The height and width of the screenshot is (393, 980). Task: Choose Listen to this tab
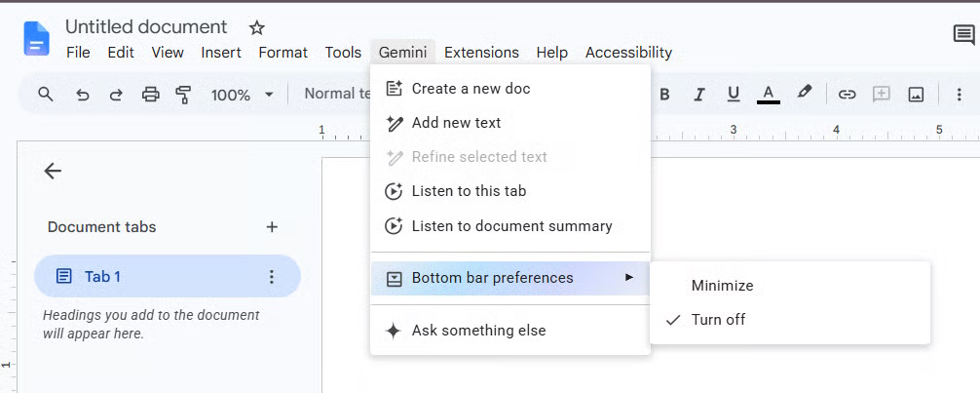(x=510, y=191)
